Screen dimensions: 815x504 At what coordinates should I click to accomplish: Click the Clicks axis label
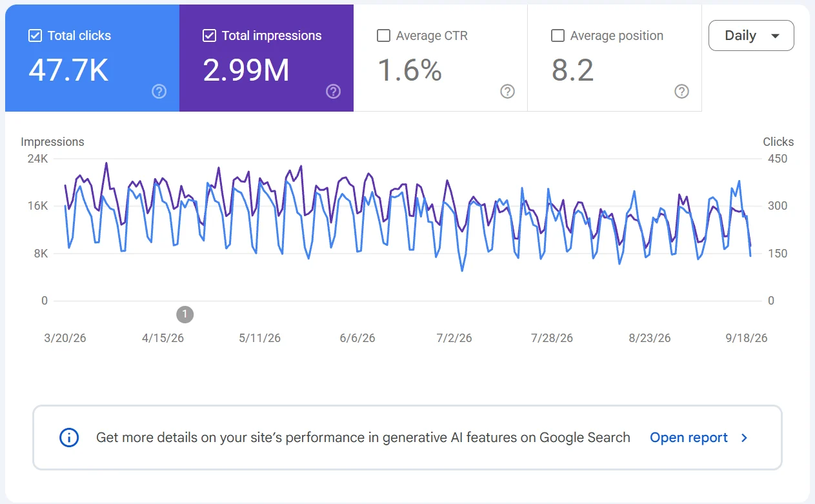pos(778,142)
